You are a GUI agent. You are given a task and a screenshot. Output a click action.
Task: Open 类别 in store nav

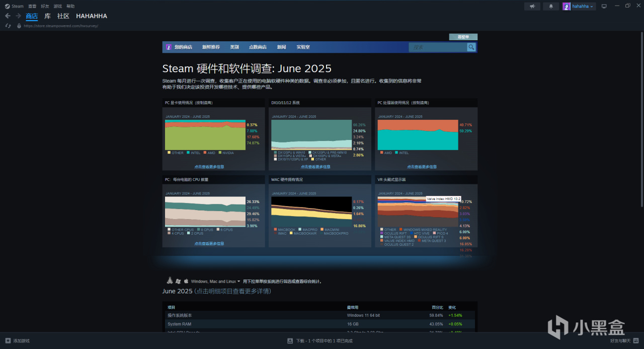point(234,47)
